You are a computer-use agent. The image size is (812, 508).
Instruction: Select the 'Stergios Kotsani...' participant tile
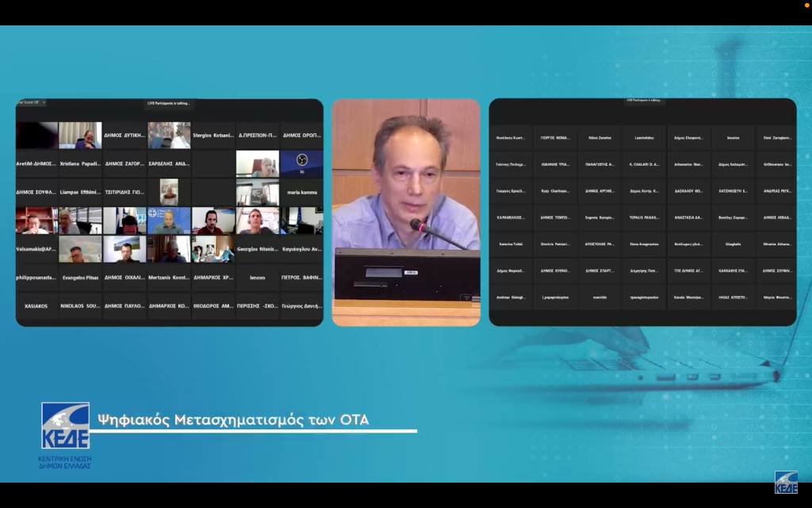click(x=213, y=136)
